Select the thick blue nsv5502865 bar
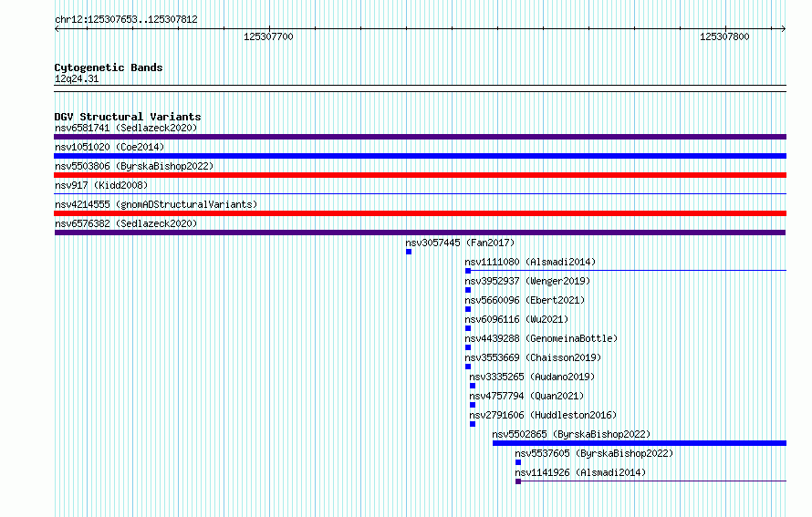This screenshot has width=812, height=517. point(640,443)
